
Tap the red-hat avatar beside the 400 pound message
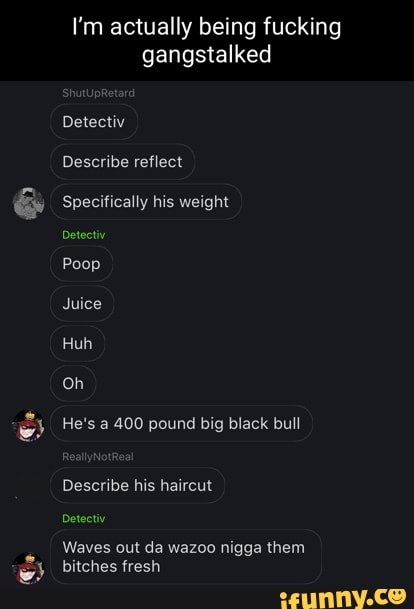[x=28, y=425]
